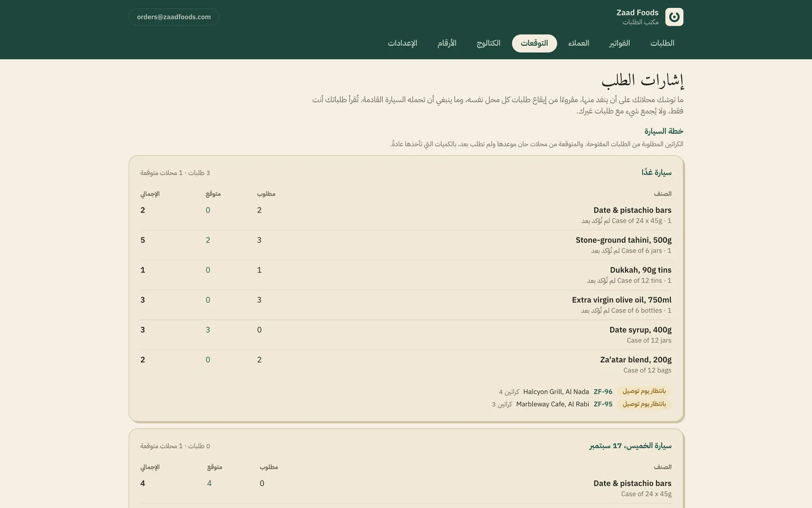Click the سيارة الخميس، 17 سبتمبر card title
This screenshot has height=508, width=812.
[x=630, y=446]
